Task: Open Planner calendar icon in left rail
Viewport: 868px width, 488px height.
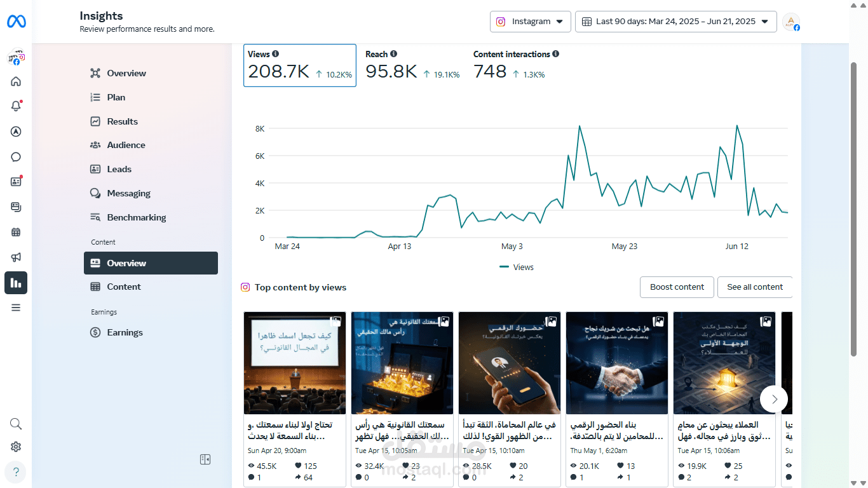Action: point(16,232)
